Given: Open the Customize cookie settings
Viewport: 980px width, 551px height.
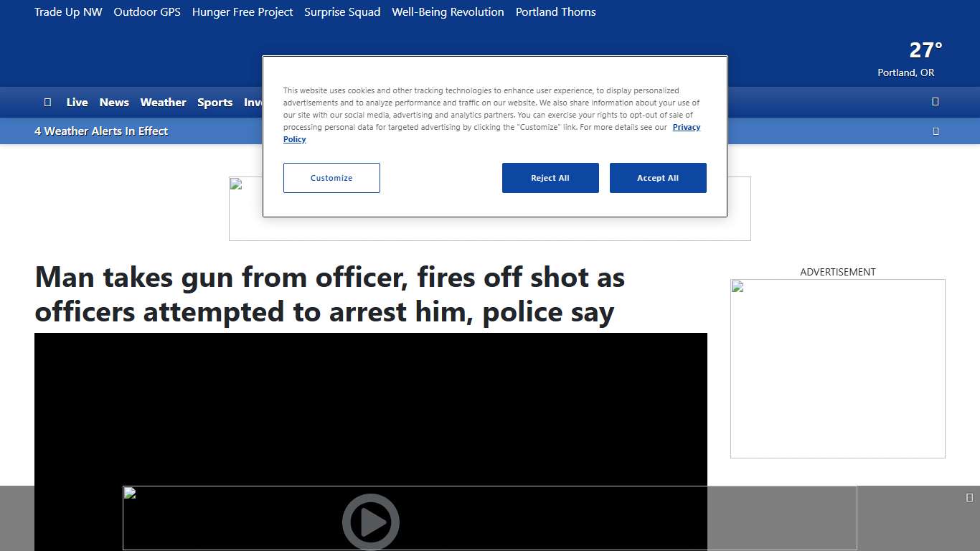Looking at the screenshot, I should 331,178.
